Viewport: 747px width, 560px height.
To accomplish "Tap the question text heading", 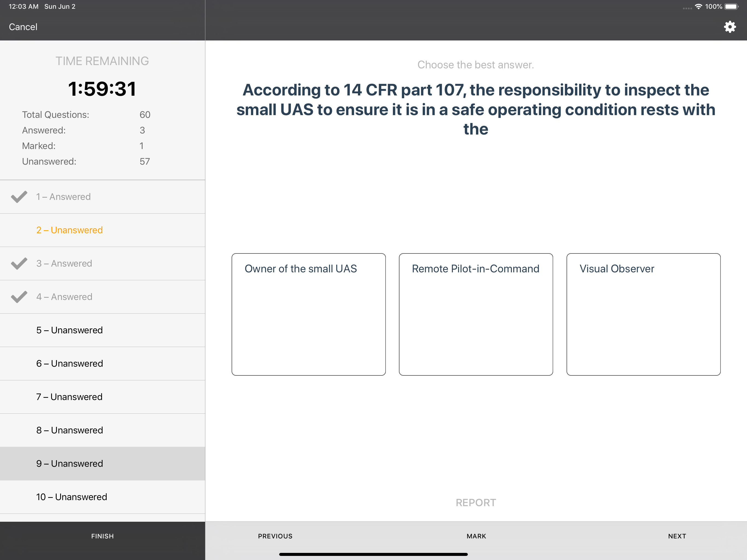I will [x=476, y=109].
